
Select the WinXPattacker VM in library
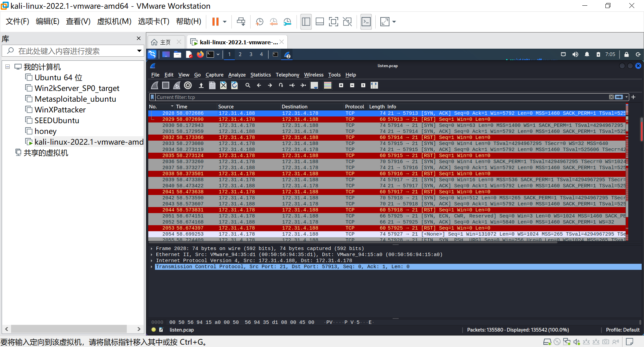(x=60, y=110)
